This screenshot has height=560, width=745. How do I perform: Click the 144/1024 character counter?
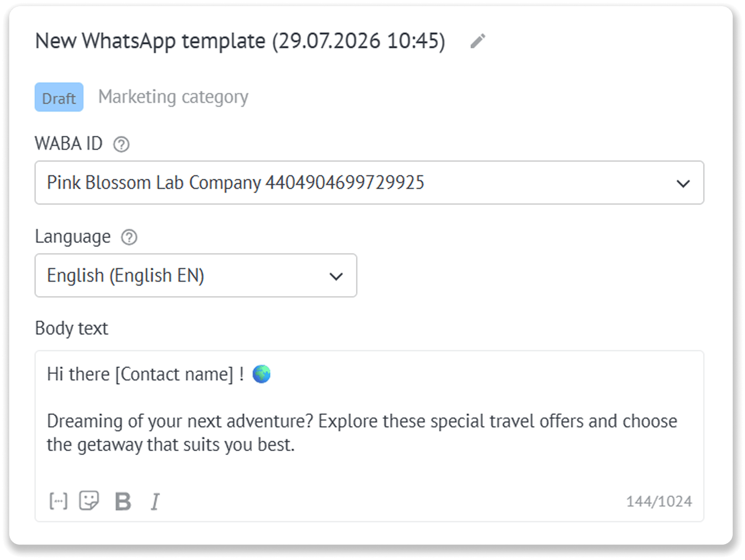click(x=659, y=501)
